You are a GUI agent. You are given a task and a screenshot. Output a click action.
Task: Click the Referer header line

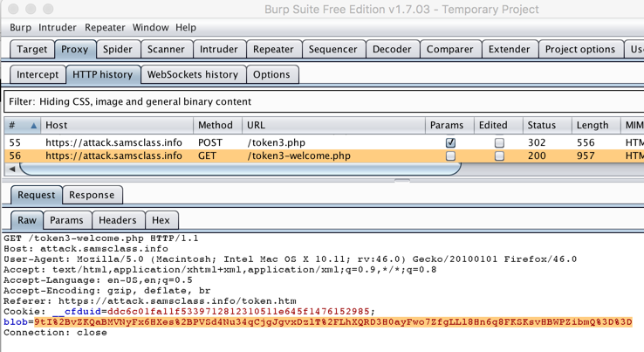(150, 301)
